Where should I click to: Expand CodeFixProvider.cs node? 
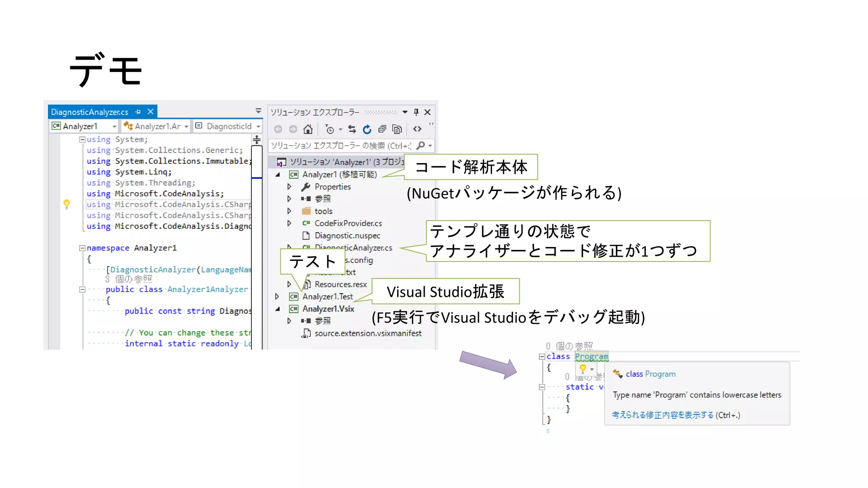pyautogui.click(x=289, y=223)
